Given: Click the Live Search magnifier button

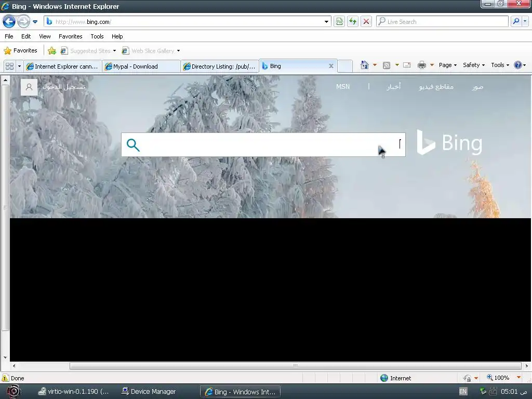Looking at the screenshot, I should click(x=516, y=21).
